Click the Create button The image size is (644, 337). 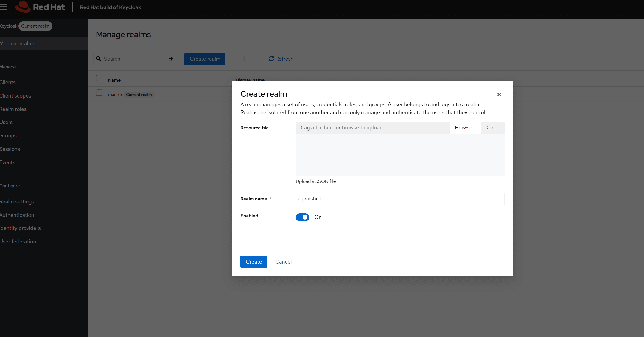tap(254, 262)
